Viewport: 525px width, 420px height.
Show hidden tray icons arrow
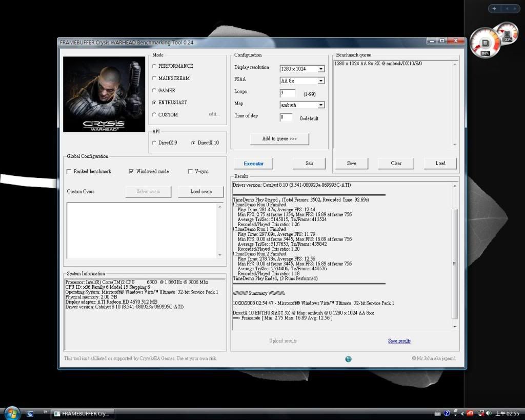[462, 414]
